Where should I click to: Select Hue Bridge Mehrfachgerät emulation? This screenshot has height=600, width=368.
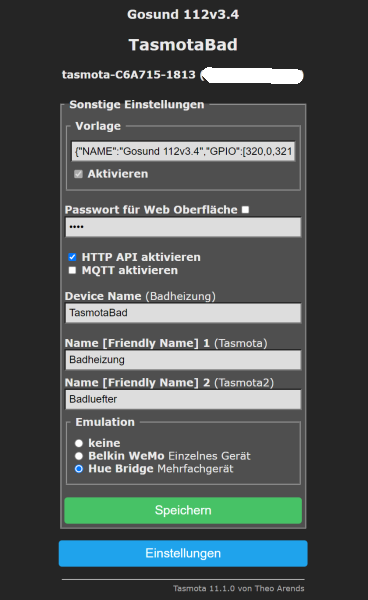click(79, 469)
